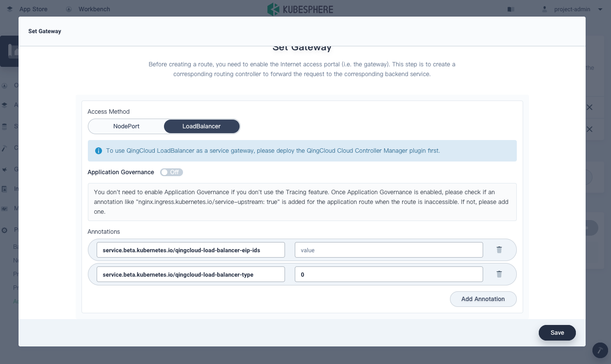This screenshot has width=611, height=364.
Task: Click the App Store icon
Action: pyautogui.click(x=10, y=9)
